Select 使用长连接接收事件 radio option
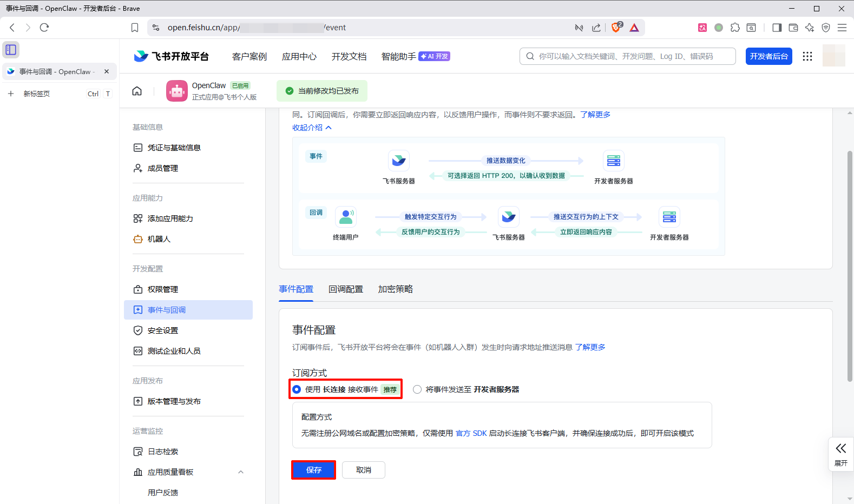Screen dimensions: 854x504 (297, 389)
